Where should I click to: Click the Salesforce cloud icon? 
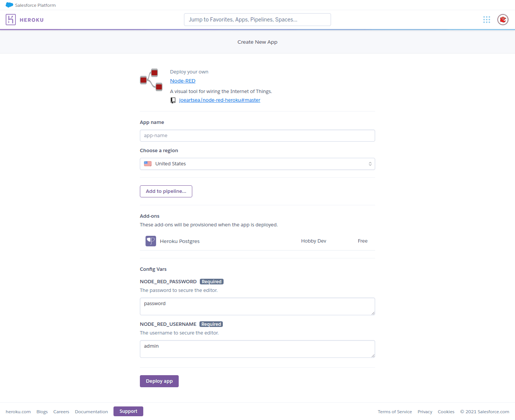[9, 5]
